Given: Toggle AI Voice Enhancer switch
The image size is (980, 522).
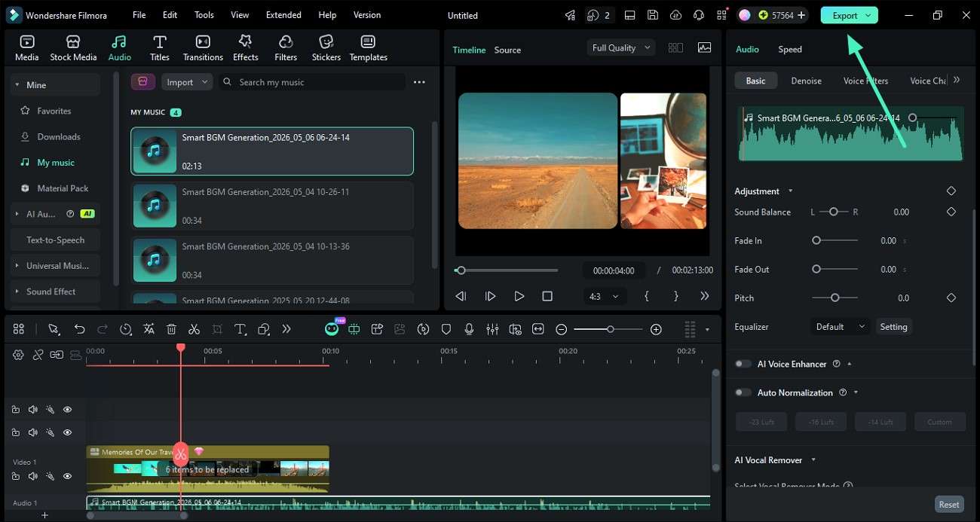Looking at the screenshot, I should [x=743, y=364].
